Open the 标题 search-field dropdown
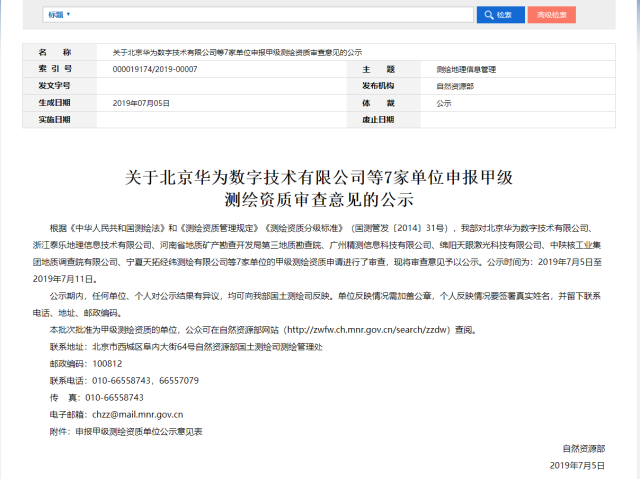This screenshot has height=479, width=640. click(x=59, y=15)
